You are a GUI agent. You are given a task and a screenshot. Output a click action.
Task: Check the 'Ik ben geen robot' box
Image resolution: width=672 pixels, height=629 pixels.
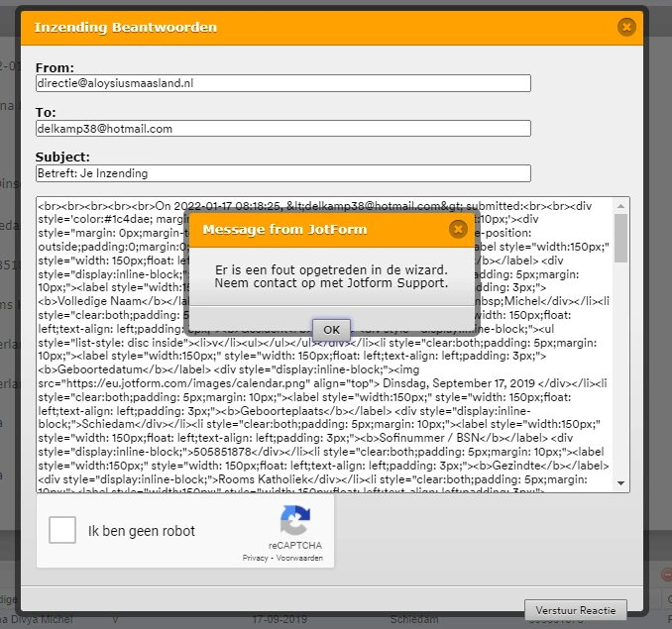coord(62,530)
